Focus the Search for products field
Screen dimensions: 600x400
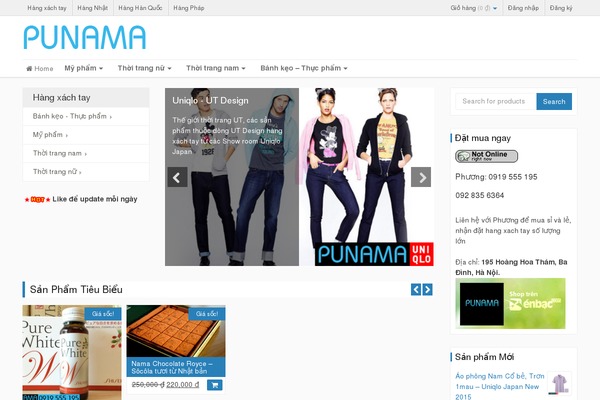click(x=496, y=101)
